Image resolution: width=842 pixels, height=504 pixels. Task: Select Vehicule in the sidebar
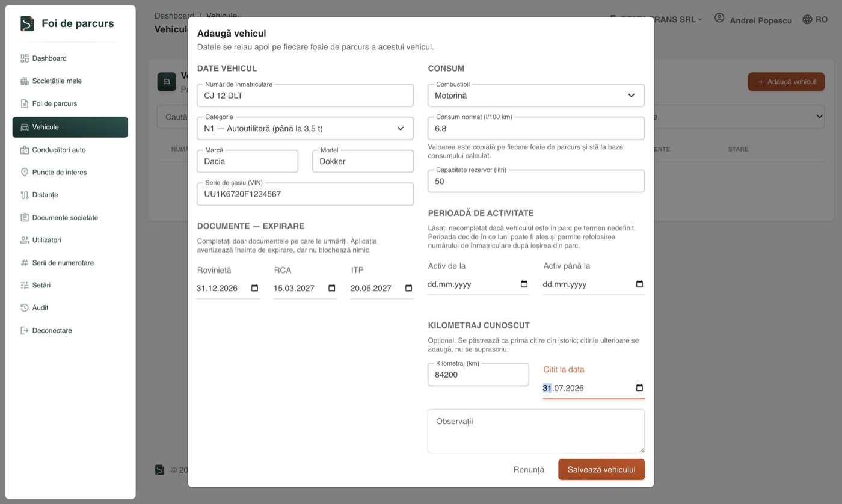(70, 127)
